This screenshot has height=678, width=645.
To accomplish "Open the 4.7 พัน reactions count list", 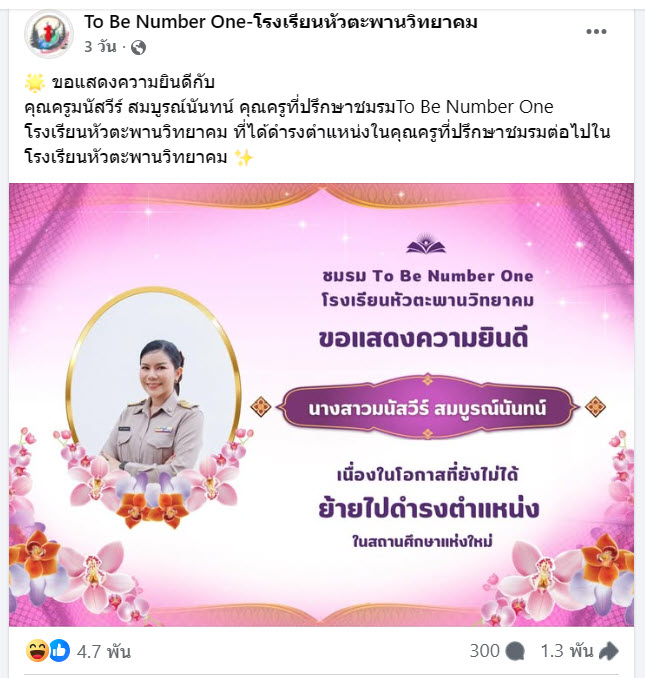I will click(104, 651).
